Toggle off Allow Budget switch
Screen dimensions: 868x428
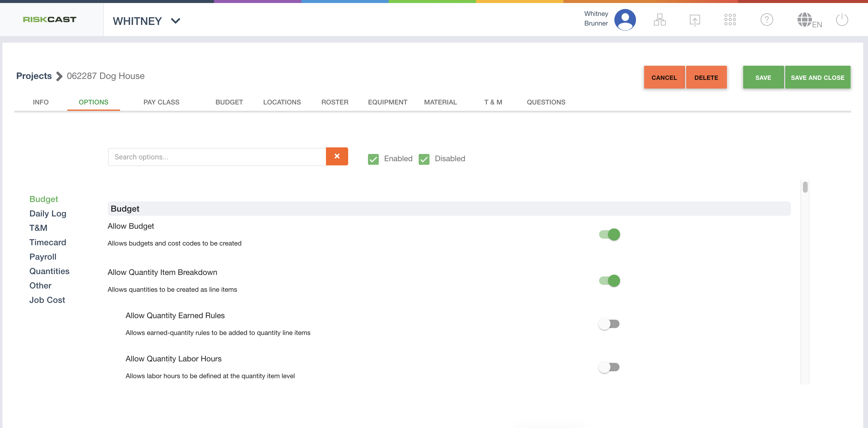coord(609,234)
